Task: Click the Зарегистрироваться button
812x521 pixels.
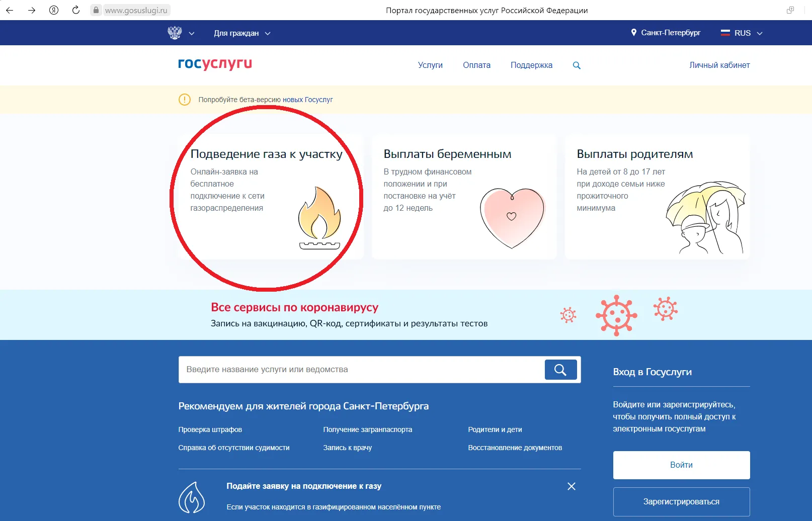Action: point(681,502)
